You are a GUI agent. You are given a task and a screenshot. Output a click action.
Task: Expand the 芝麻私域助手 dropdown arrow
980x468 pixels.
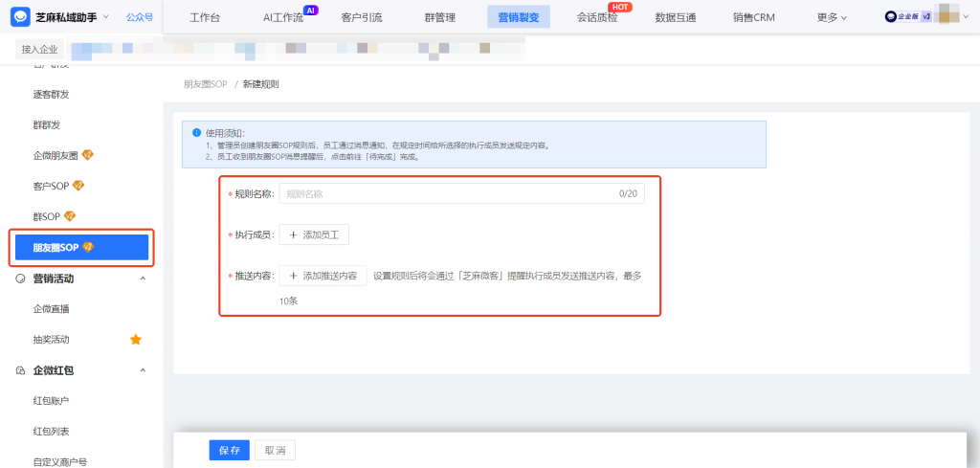[x=105, y=17]
